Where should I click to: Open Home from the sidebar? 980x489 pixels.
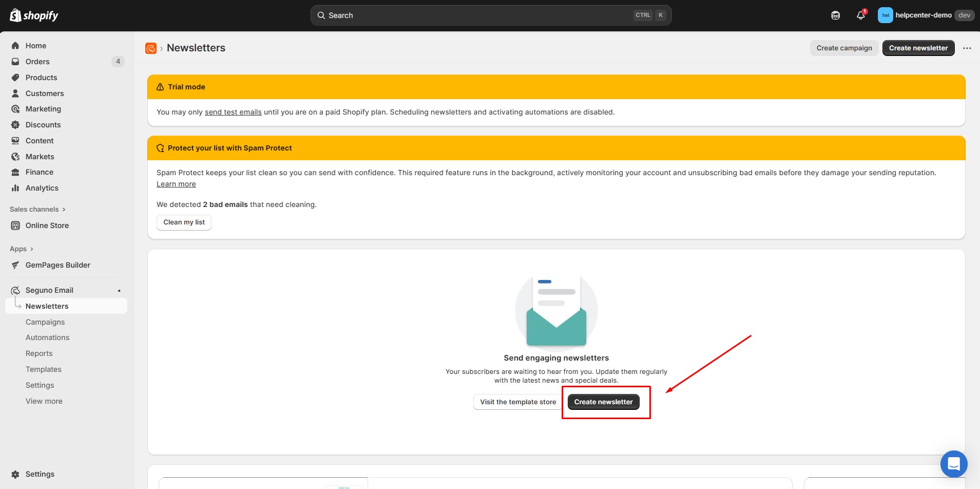pyautogui.click(x=35, y=46)
